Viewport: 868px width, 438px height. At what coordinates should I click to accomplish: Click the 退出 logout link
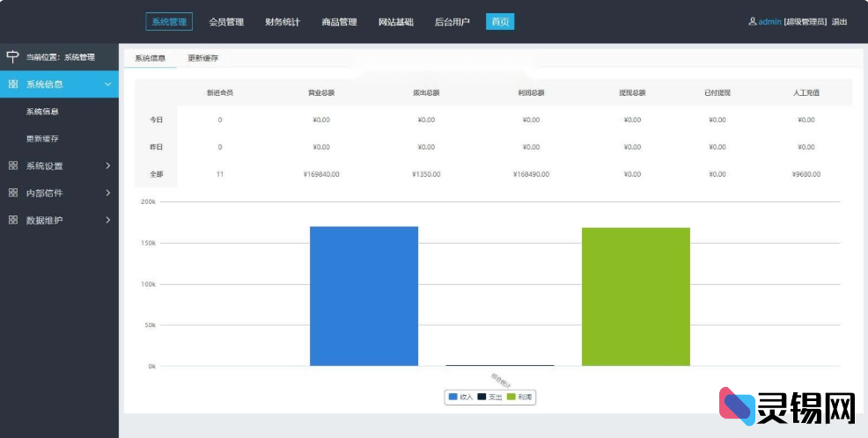[x=839, y=22]
